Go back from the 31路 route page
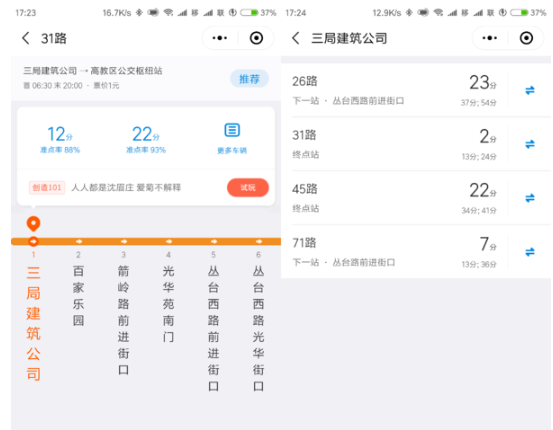The height and width of the screenshot is (430, 553). [x=25, y=38]
